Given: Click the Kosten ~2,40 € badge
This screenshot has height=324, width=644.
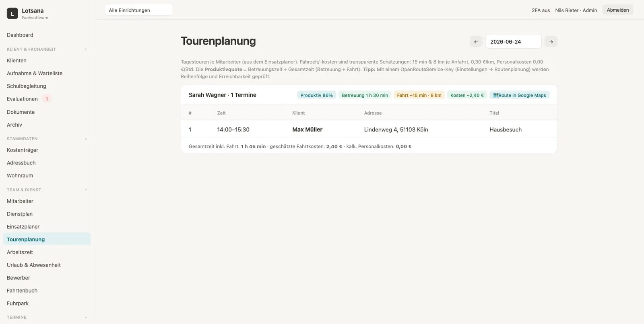Looking at the screenshot, I should (x=467, y=95).
